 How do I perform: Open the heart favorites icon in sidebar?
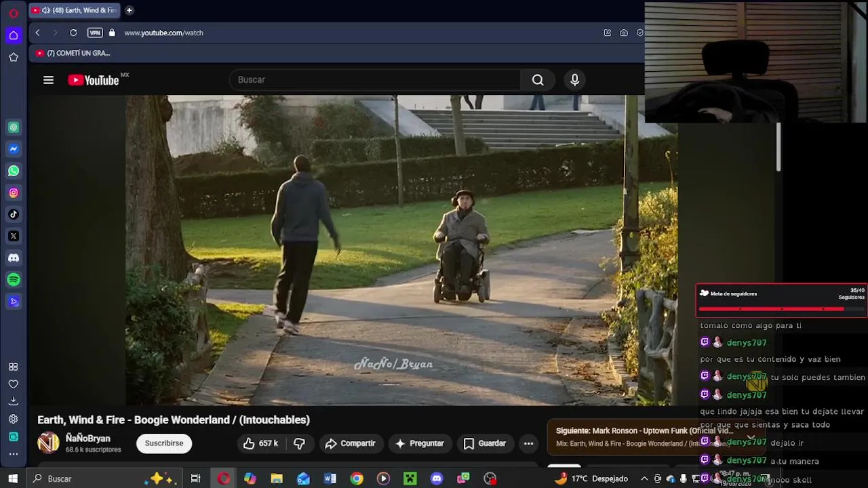13,384
